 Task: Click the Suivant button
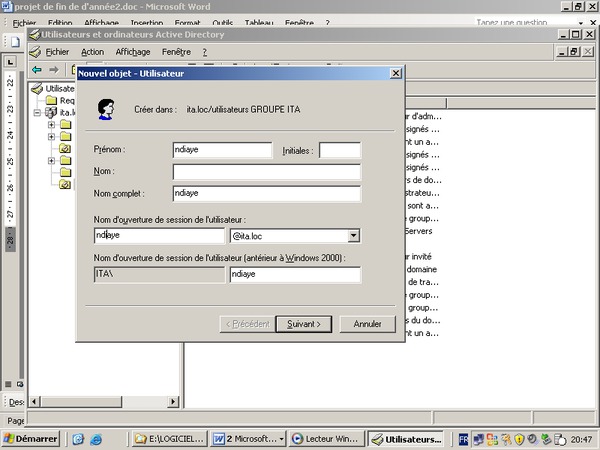pos(303,323)
